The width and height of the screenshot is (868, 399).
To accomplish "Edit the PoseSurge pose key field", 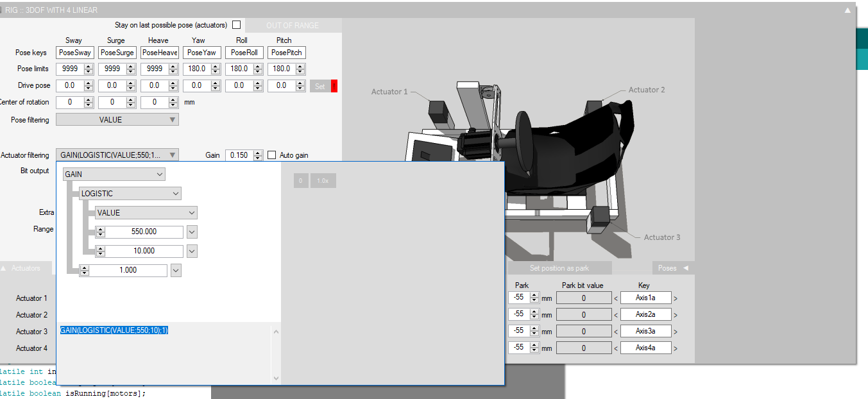I will click(118, 53).
